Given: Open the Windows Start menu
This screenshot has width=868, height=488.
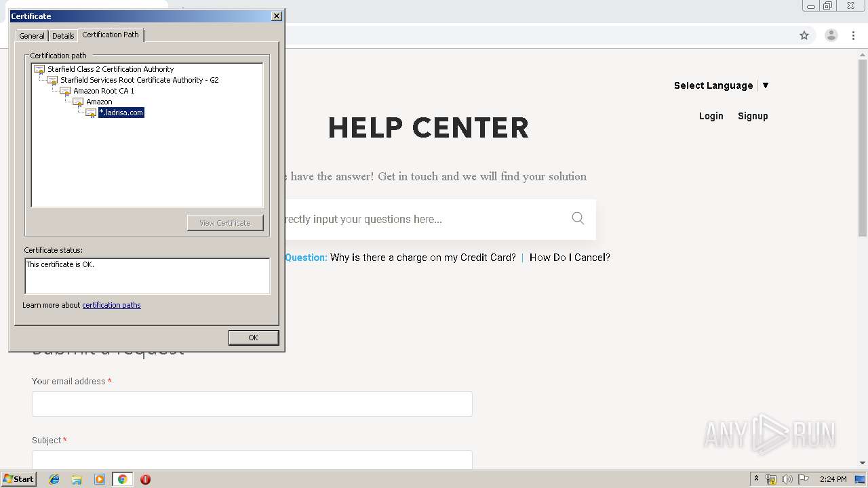Looking at the screenshot, I should (x=19, y=479).
